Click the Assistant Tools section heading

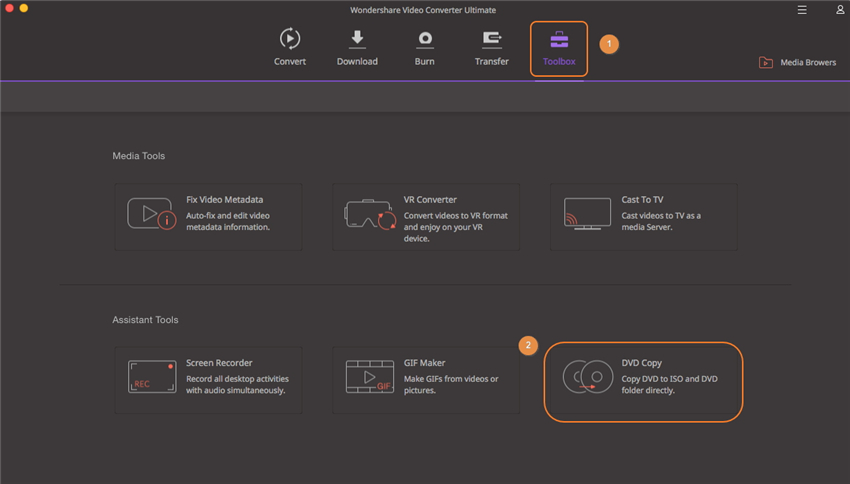[145, 320]
